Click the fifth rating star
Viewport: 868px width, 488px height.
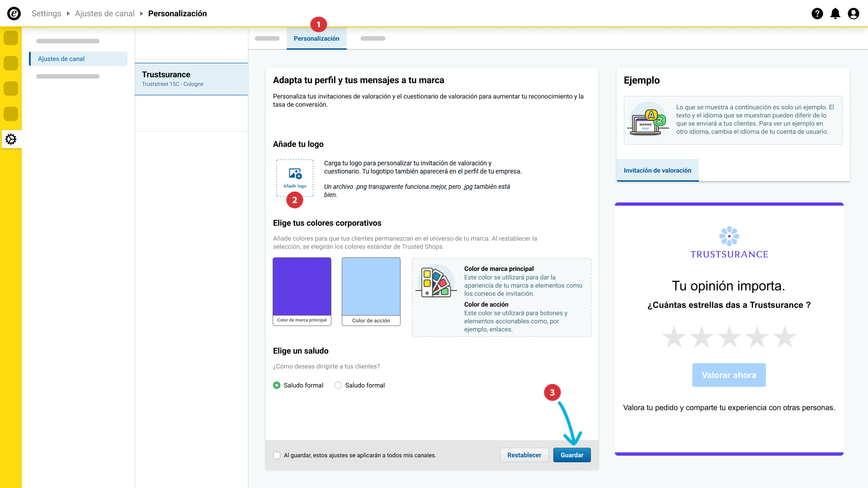(784, 337)
